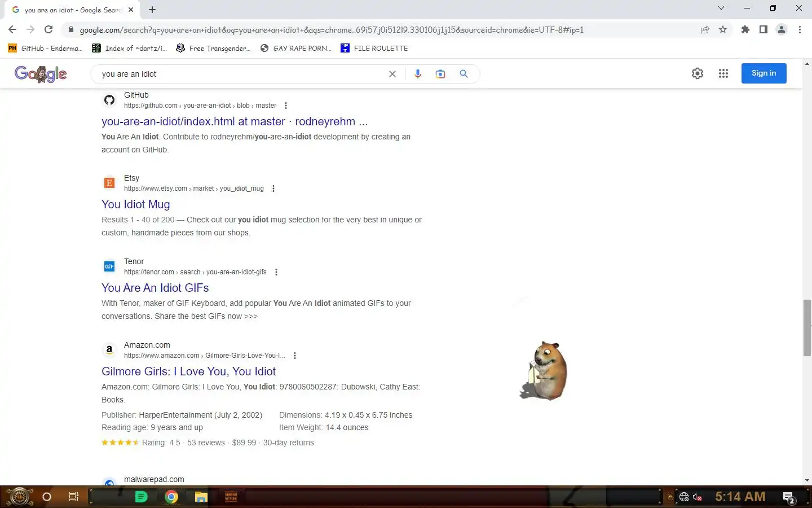812x508 pixels.
Task: Open the FILE ROULETTE bookmark
Action: [374, 48]
